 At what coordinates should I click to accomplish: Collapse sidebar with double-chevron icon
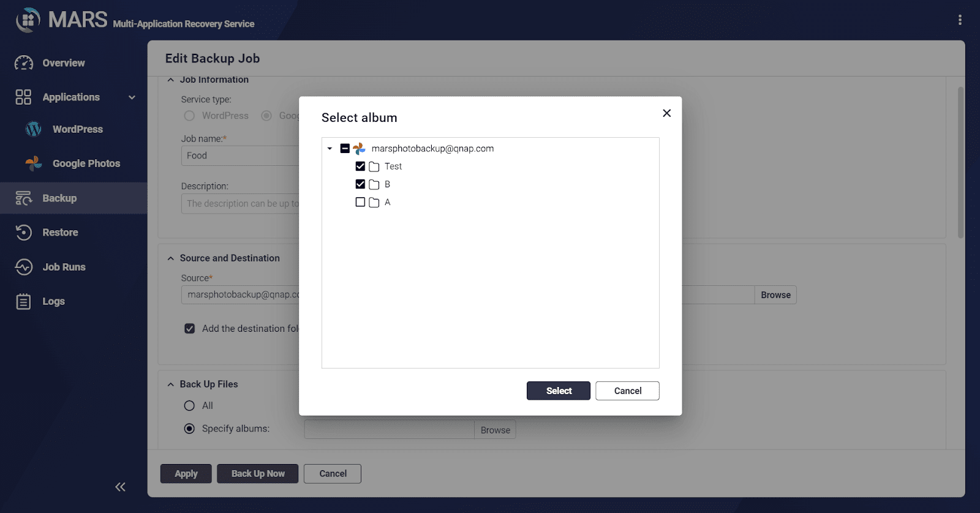(120, 487)
